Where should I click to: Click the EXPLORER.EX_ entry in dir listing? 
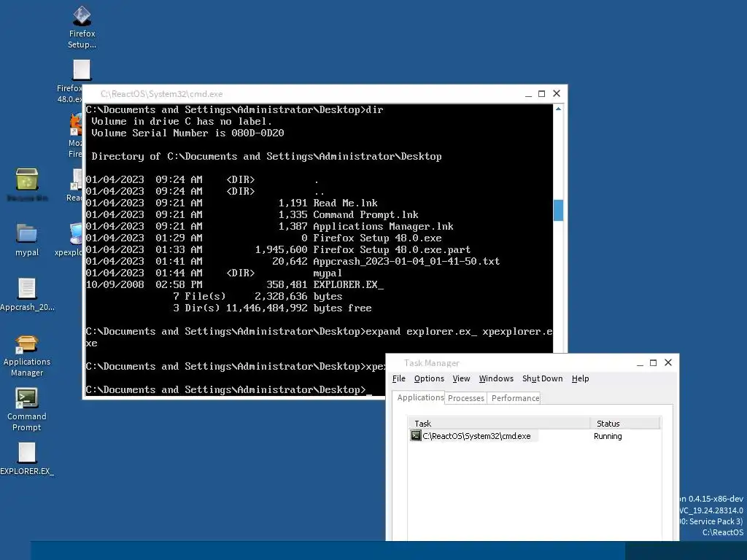234,285
